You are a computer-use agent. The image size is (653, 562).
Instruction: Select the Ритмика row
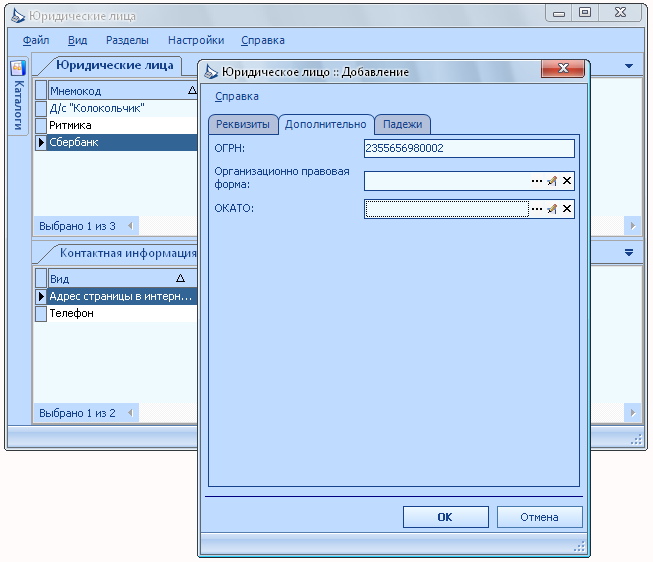(122, 125)
